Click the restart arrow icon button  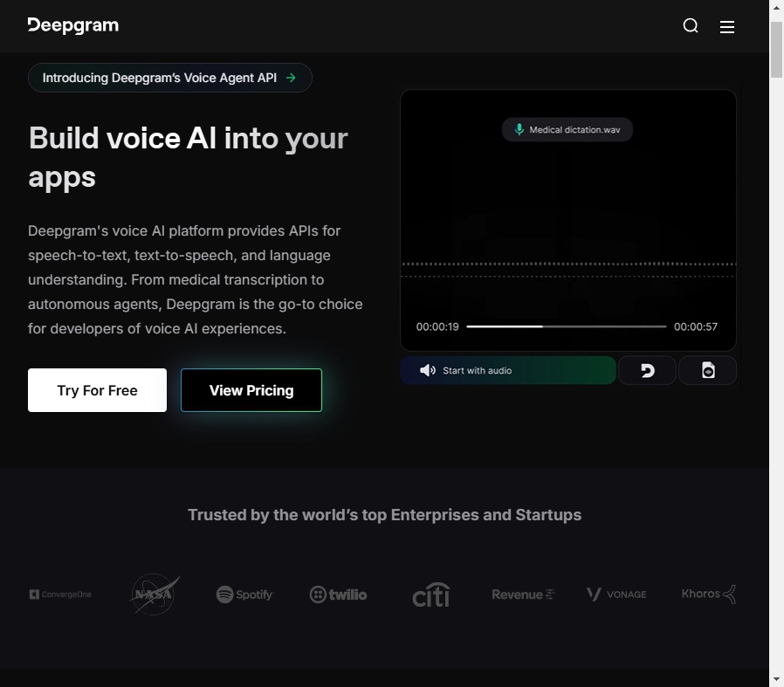pos(647,370)
